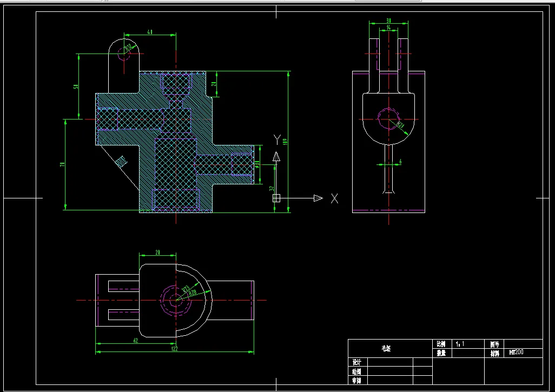Click the HT200 material value
This screenshot has height=392, width=555.
point(517,353)
